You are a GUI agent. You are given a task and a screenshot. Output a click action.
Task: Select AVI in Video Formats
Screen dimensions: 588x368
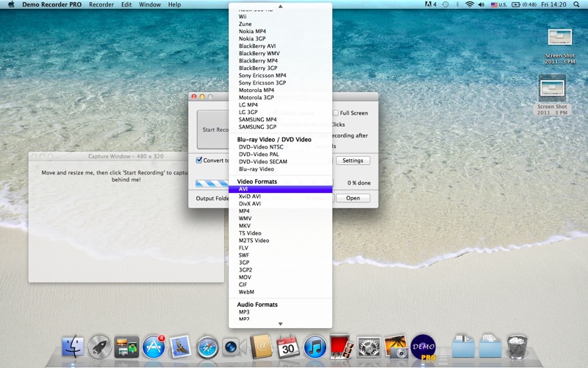click(x=281, y=189)
